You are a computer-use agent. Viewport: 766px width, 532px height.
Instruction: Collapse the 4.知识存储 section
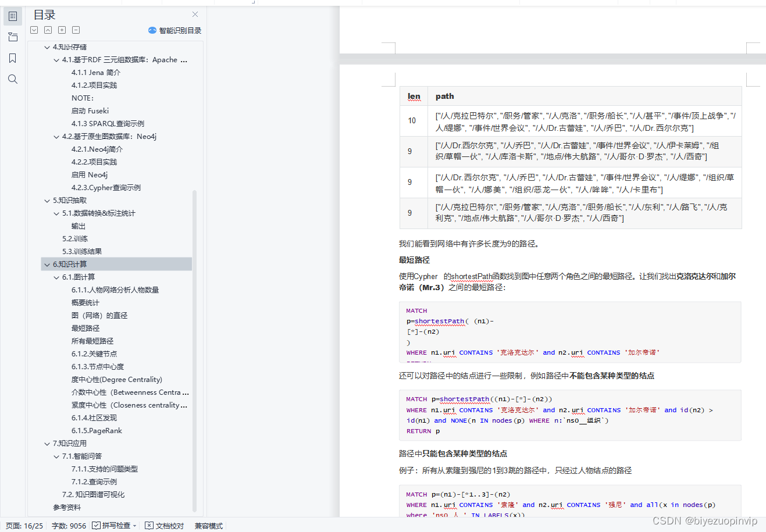[x=47, y=47]
